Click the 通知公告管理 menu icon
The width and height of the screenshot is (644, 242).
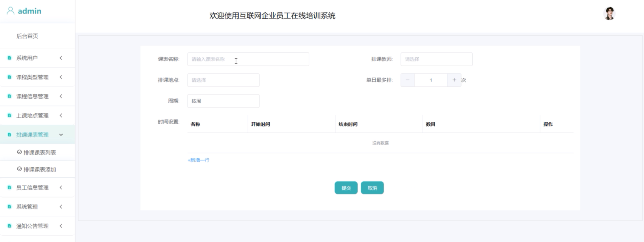point(9,226)
